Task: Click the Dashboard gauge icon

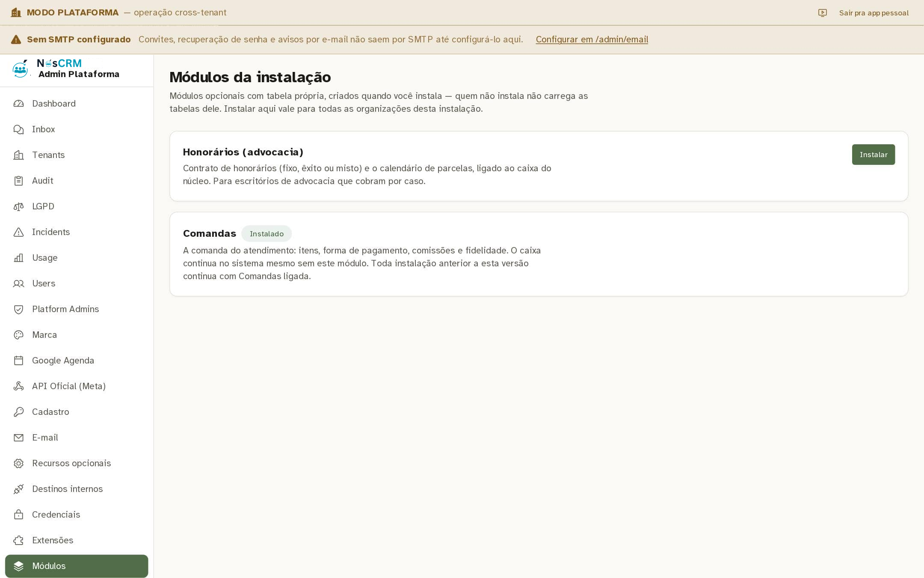Action: [x=18, y=104]
